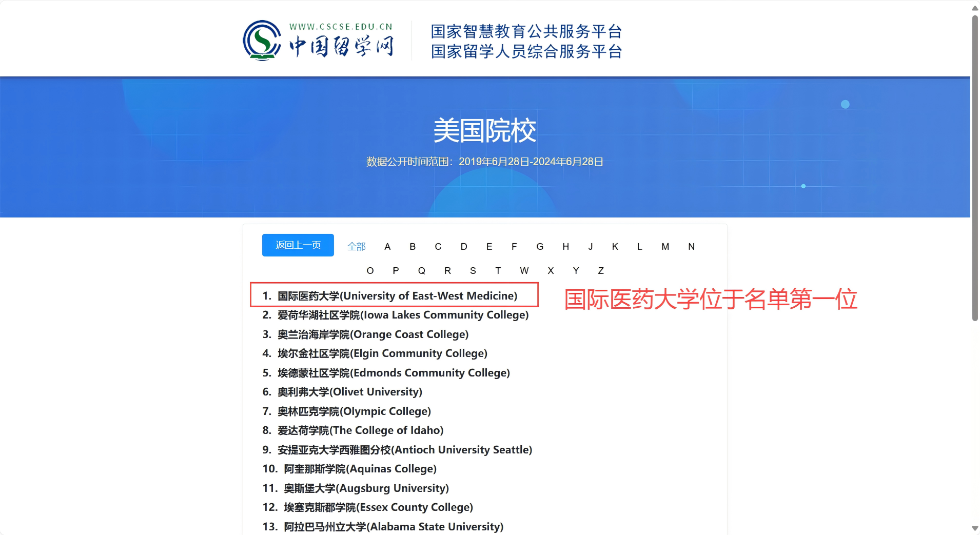
Task: Filter schools by letter C
Action: coord(438,247)
